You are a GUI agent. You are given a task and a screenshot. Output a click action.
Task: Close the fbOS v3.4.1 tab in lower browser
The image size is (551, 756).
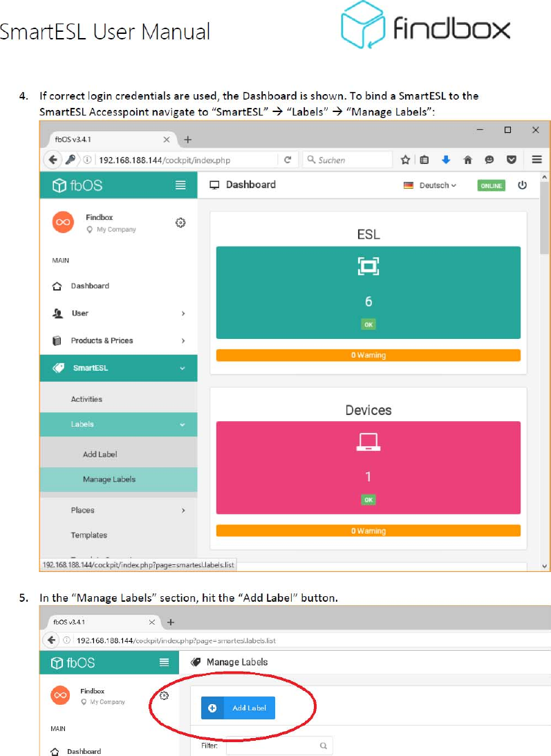pyautogui.click(x=152, y=622)
